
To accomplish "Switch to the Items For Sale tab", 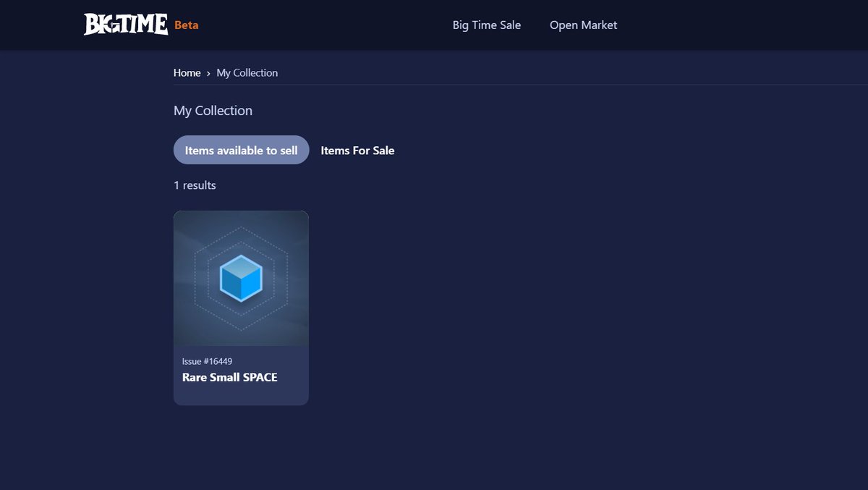I will (357, 151).
